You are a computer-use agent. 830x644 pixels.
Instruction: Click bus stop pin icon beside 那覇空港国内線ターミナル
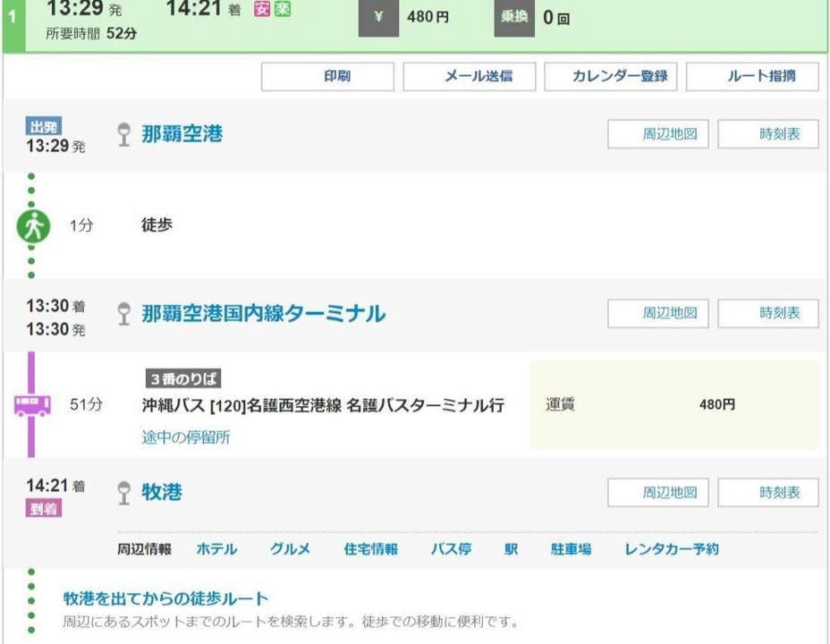point(123,313)
